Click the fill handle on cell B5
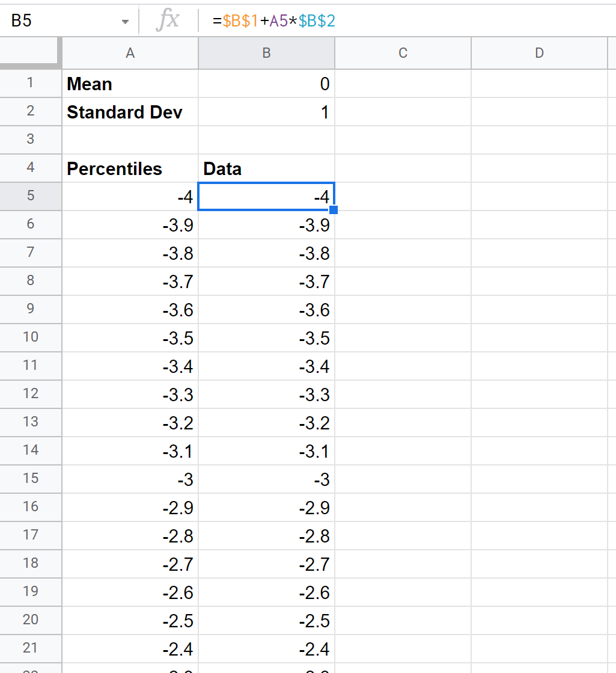The width and height of the screenshot is (616, 673). pos(334,210)
